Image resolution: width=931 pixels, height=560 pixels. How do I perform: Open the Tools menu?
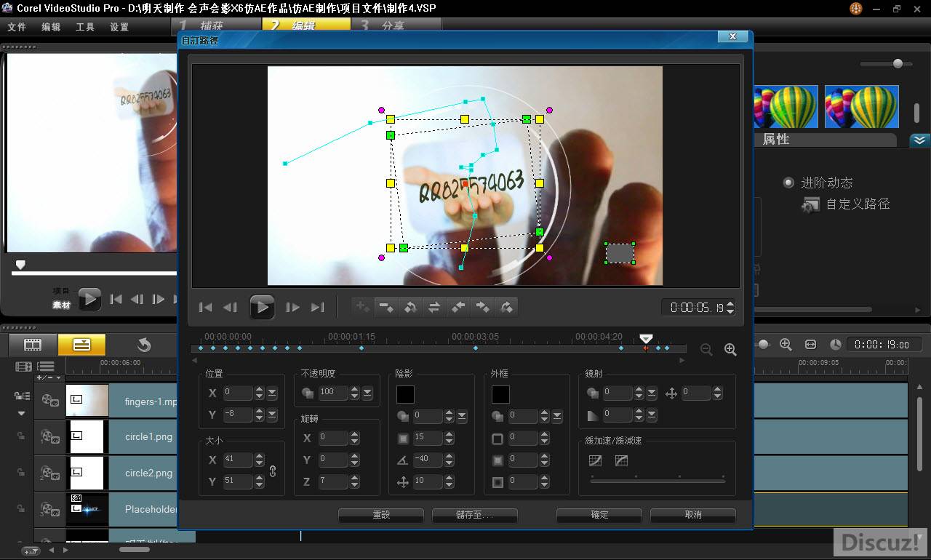click(x=85, y=27)
